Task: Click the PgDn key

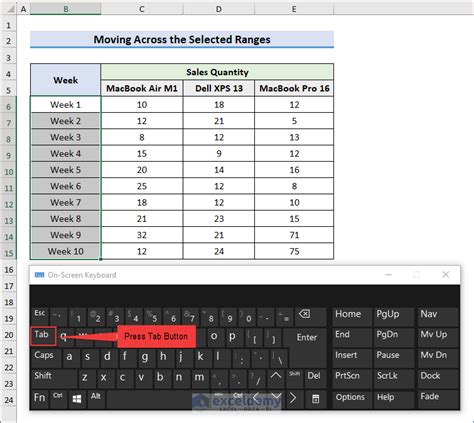Action: 393,337
